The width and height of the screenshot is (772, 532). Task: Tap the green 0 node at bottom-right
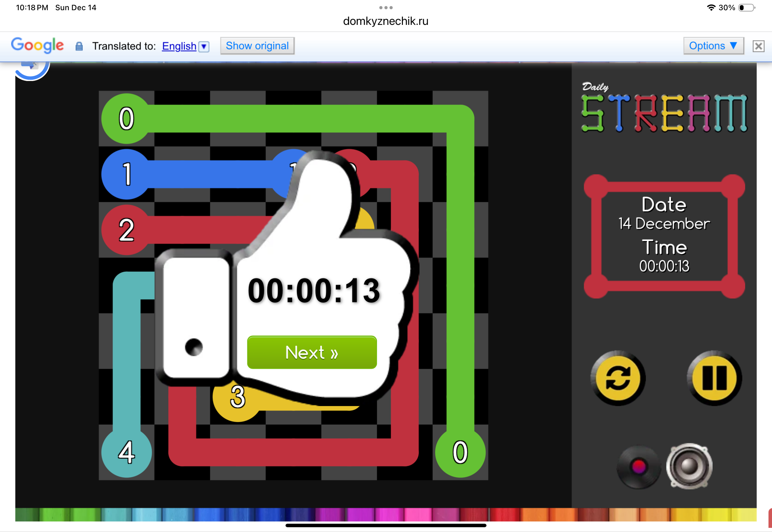click(x=460, y=453)
